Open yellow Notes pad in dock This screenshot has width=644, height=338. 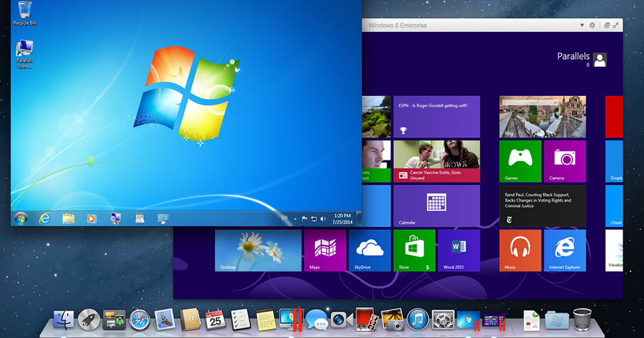click(x=266, y=320)
